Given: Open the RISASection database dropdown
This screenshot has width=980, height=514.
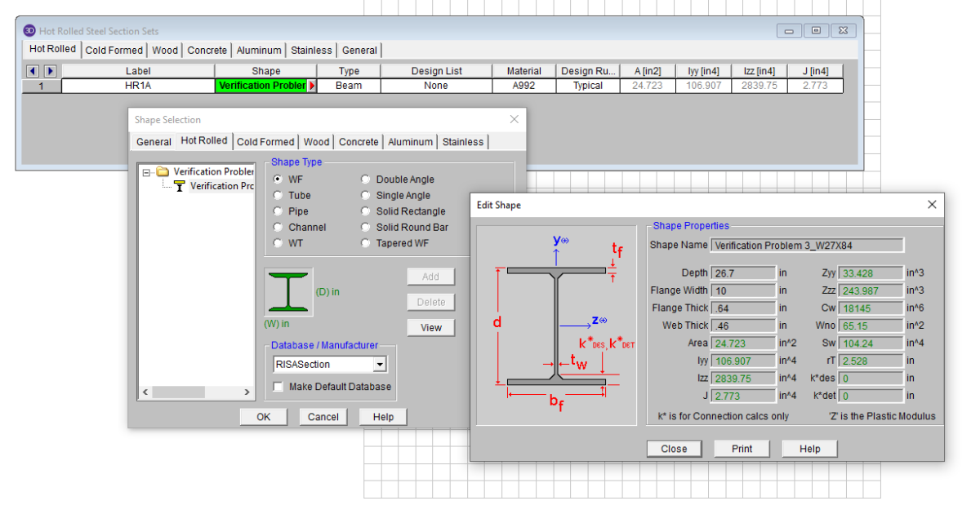Looking at the screenshot, I should 380,365.
